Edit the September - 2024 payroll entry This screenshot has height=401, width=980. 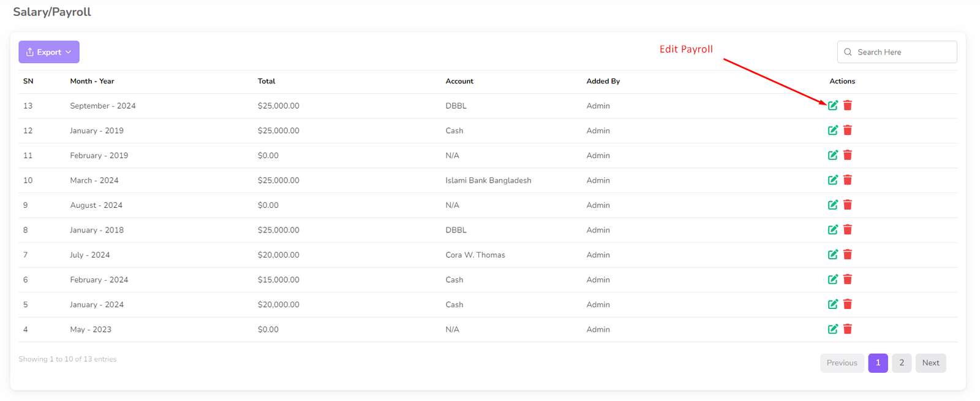coord(832,105)
